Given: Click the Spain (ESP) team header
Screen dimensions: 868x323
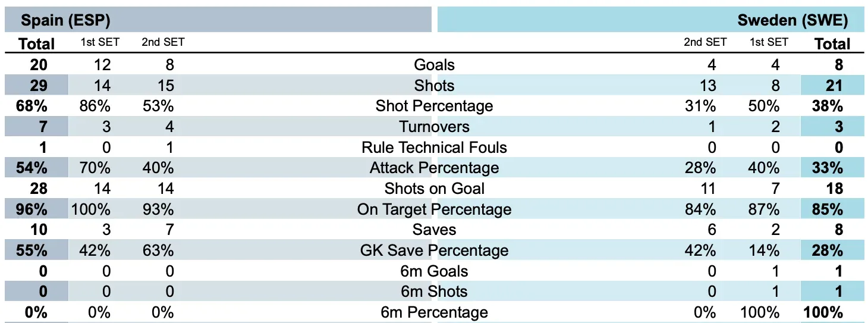Looking at the screenshot, I should (x=66, y=20).
